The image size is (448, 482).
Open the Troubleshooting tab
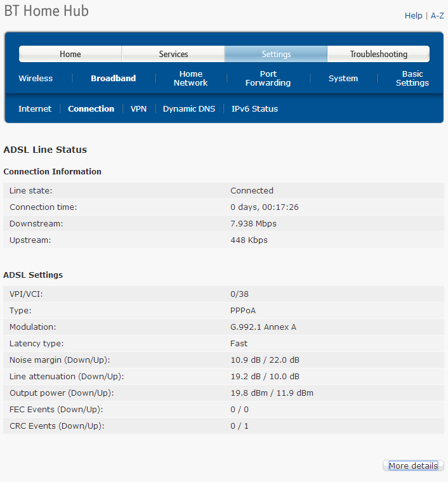[378, 54]
